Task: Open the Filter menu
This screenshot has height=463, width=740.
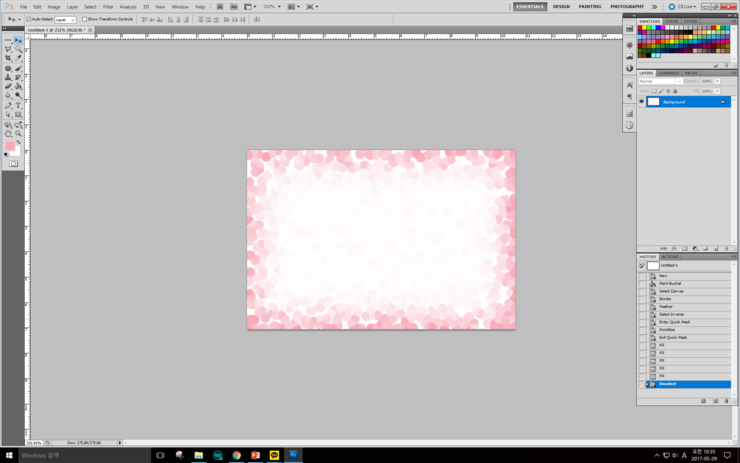Action: pos(108,6)
